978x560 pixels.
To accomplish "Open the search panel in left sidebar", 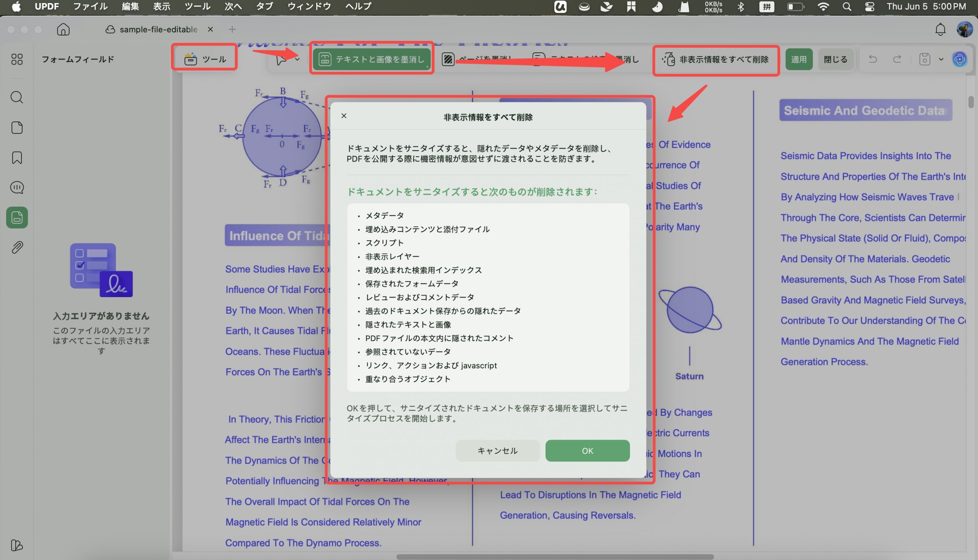I will [17, 97].
